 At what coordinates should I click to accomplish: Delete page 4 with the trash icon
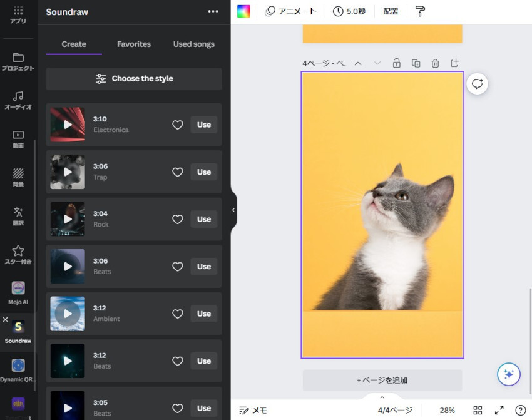point(435,63)
